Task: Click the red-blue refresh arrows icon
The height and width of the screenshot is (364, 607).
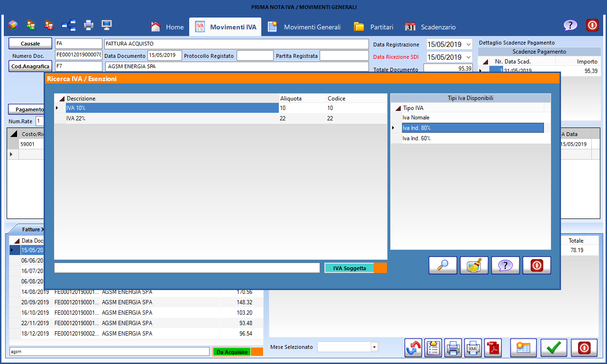Action: tap(413, 348)
